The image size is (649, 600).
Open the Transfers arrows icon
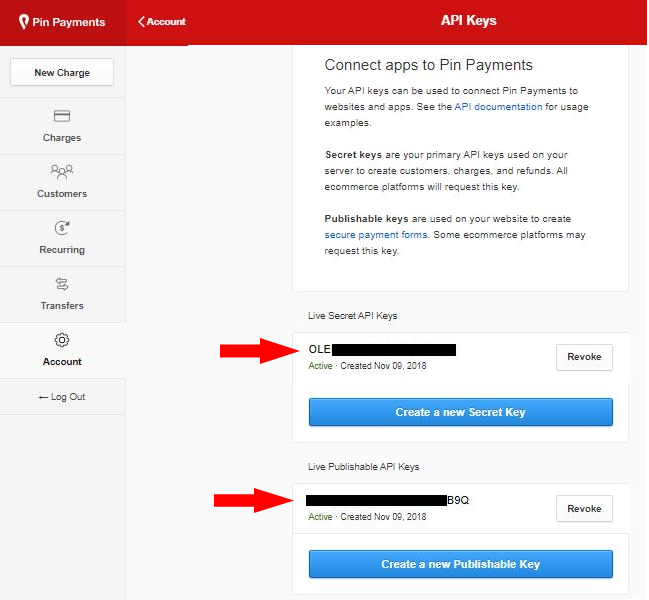coord(62,284)
